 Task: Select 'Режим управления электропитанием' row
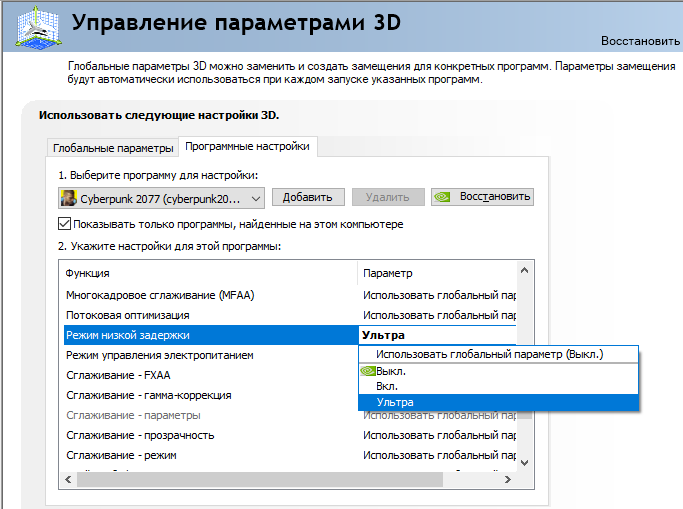point(160,355)
